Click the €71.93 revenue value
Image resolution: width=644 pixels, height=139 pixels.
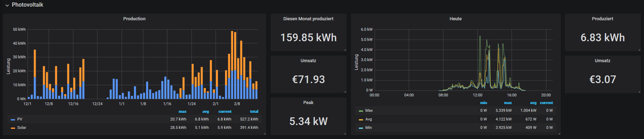[309, 79]
